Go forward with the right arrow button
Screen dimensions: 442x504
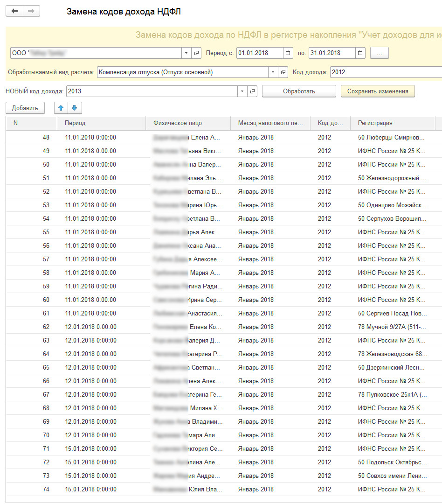coord(31,11)
